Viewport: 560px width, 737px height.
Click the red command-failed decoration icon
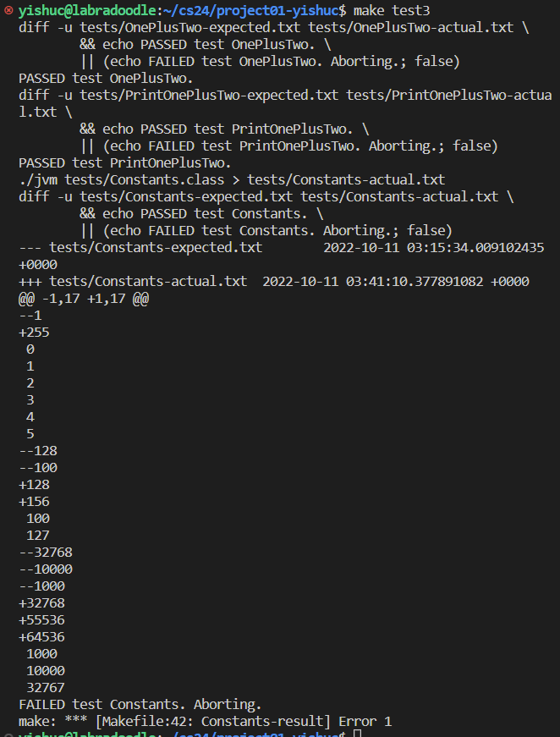7,11
